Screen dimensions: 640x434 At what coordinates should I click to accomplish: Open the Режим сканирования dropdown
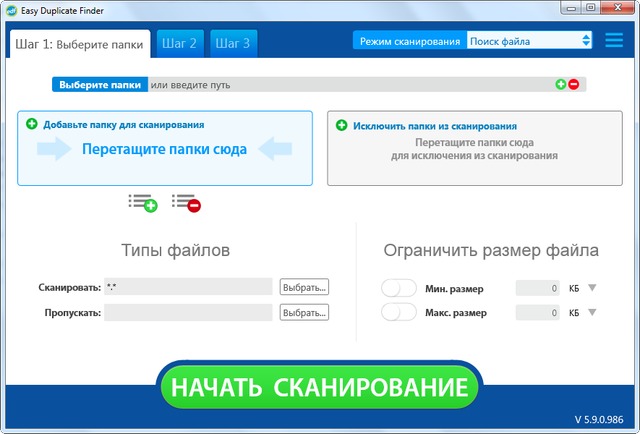(530, 41)
